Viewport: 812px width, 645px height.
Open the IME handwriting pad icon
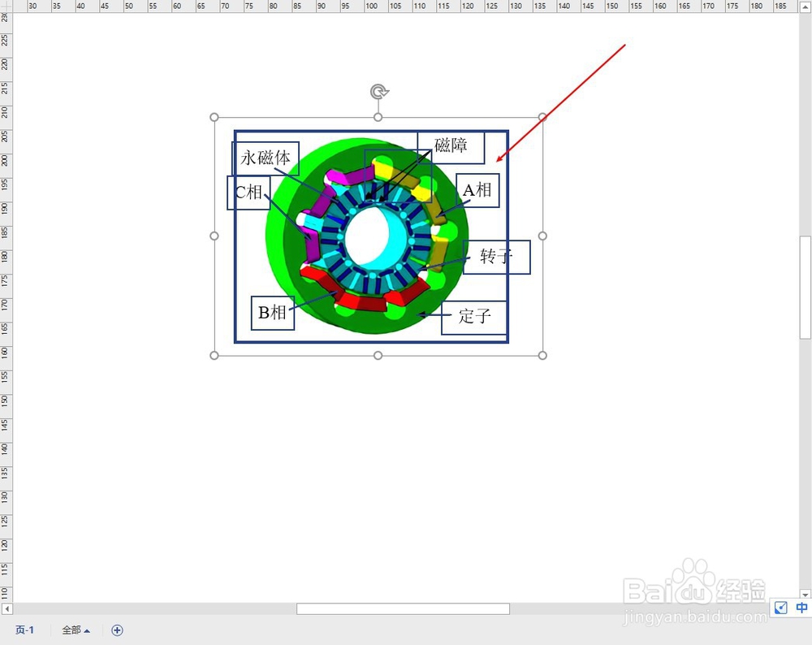tap(780, 608)
